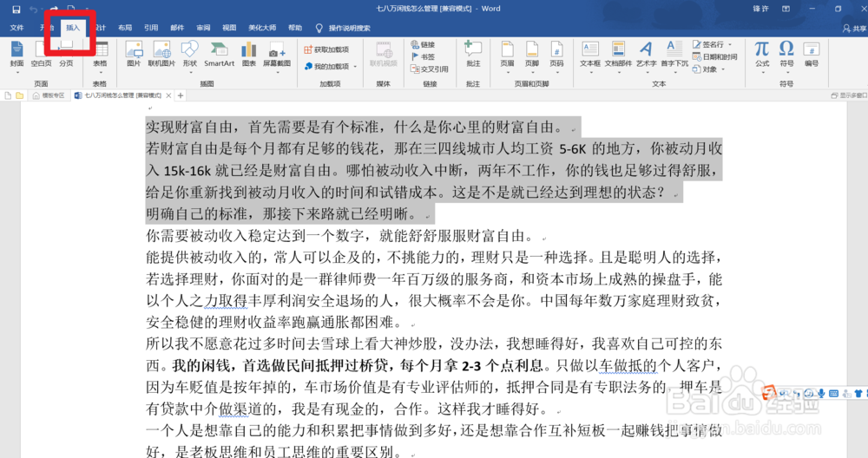Open 签名行 signature line dropdown arrow
The height and width of the screenshot is (458, 868).
730,45
